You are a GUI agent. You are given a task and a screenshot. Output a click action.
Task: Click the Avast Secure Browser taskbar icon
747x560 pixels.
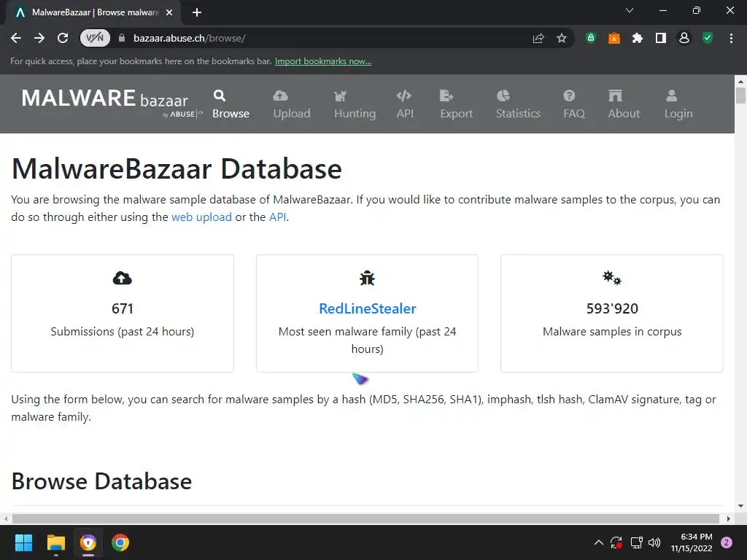[88, 542]
